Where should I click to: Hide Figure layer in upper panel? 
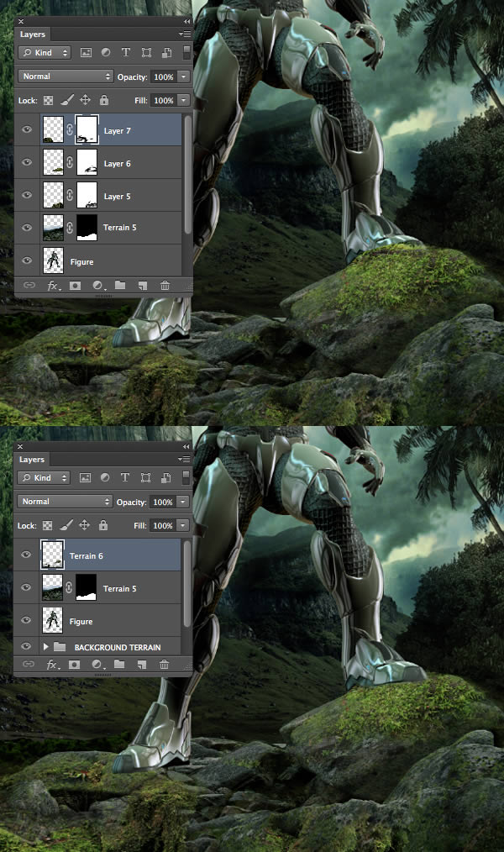(x=27, y=260)
